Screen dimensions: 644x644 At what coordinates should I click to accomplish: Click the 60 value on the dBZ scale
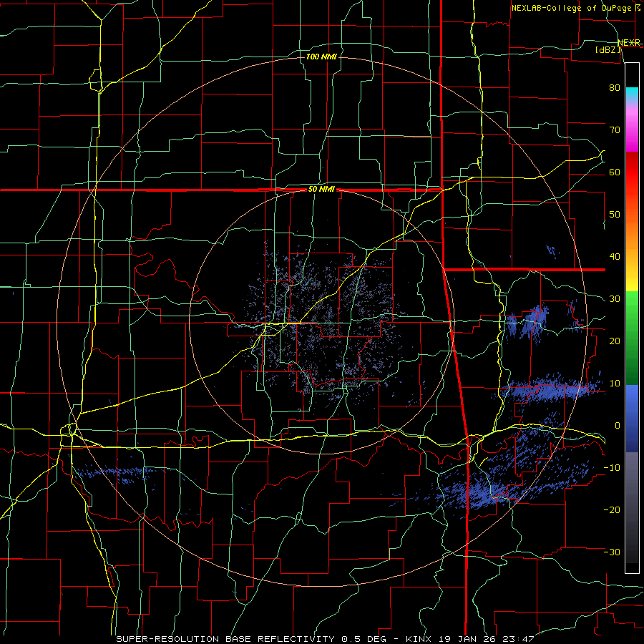click(615, 172)
